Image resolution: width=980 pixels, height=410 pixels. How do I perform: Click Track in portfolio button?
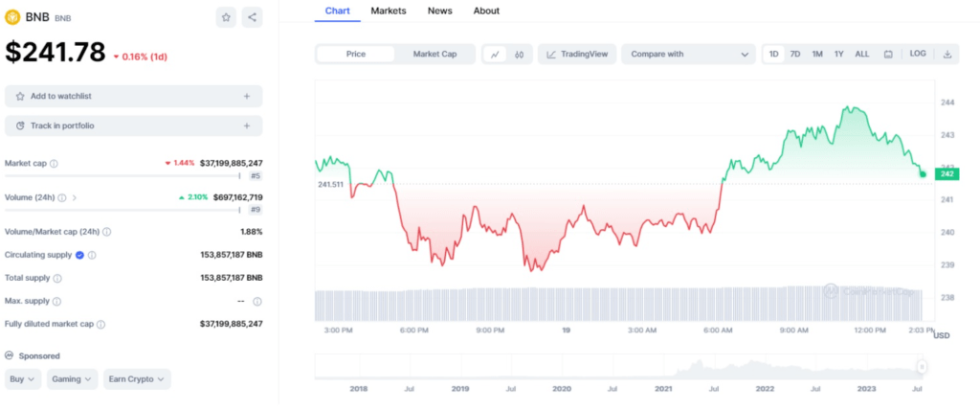point(133,125)
